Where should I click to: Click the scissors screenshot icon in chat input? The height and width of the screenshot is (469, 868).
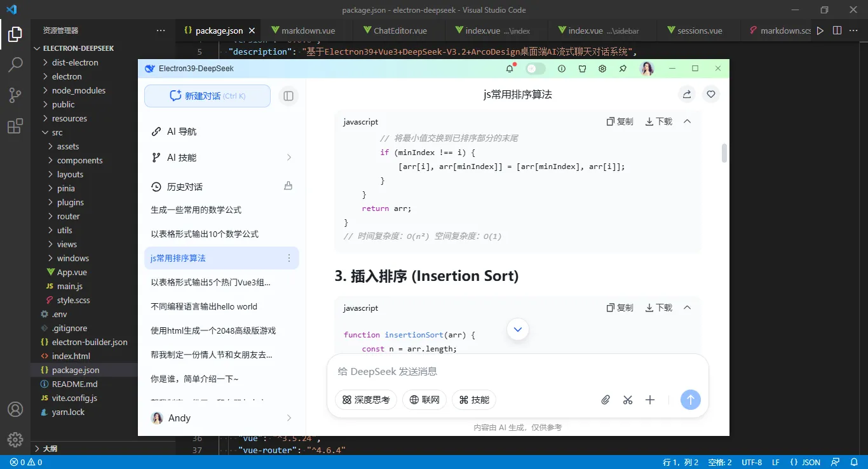(628, 400)
